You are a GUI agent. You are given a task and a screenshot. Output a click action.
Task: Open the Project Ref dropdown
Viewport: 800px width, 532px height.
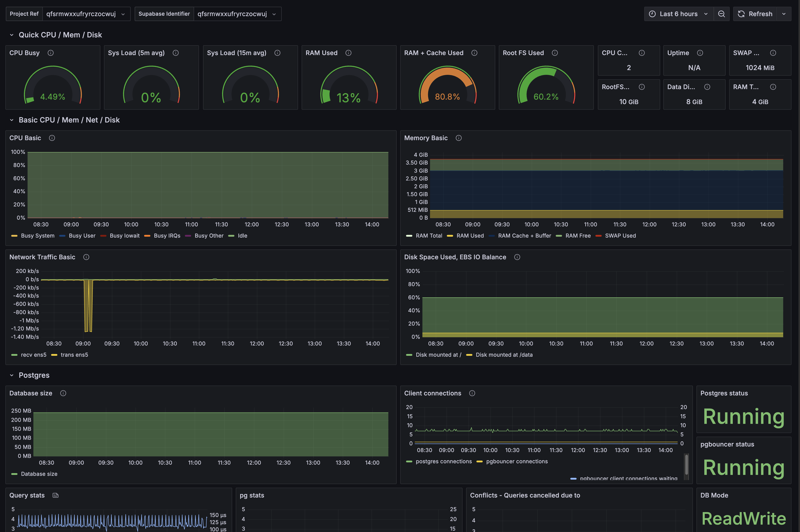(86, 14)
